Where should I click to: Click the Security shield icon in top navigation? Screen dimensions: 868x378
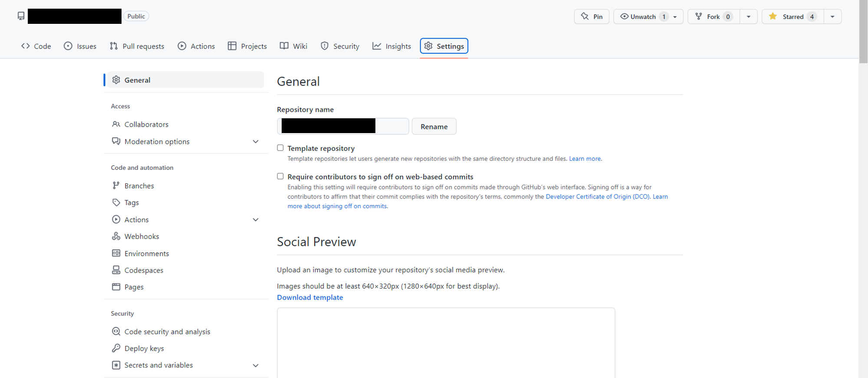click(x=325, y=46)
